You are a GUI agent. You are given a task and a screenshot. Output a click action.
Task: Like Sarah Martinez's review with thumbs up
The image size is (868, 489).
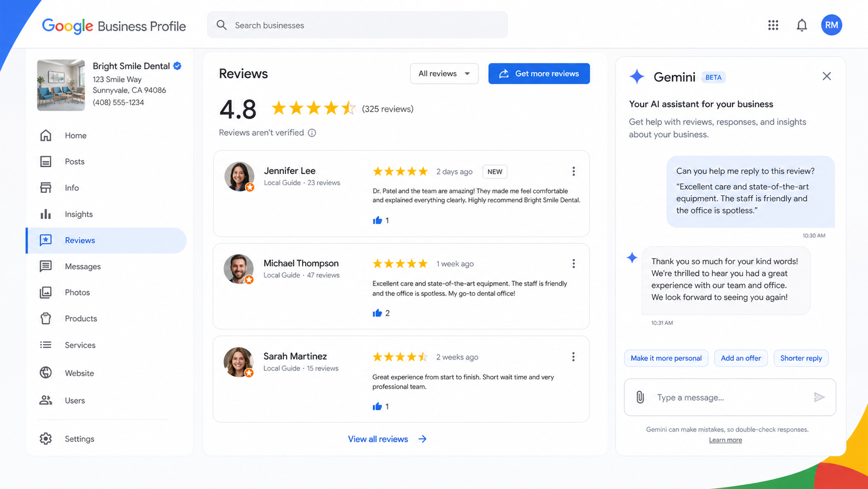[377, 406]
